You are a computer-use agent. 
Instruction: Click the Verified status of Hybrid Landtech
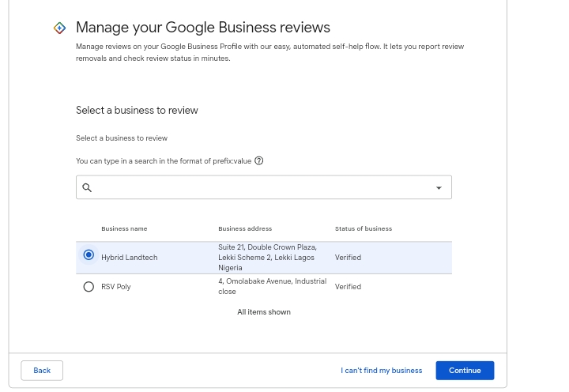coord(348,258)
